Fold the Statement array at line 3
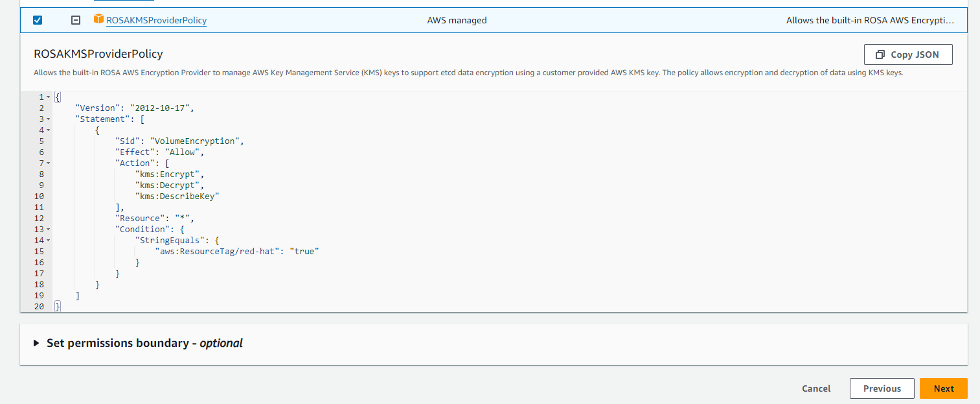This screenshot has height=404, width=980. [48, 119]
